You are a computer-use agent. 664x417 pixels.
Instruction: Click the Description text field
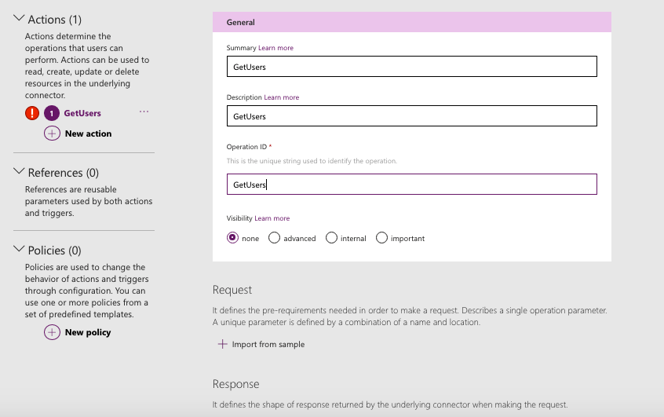click(x=411, y=116)
